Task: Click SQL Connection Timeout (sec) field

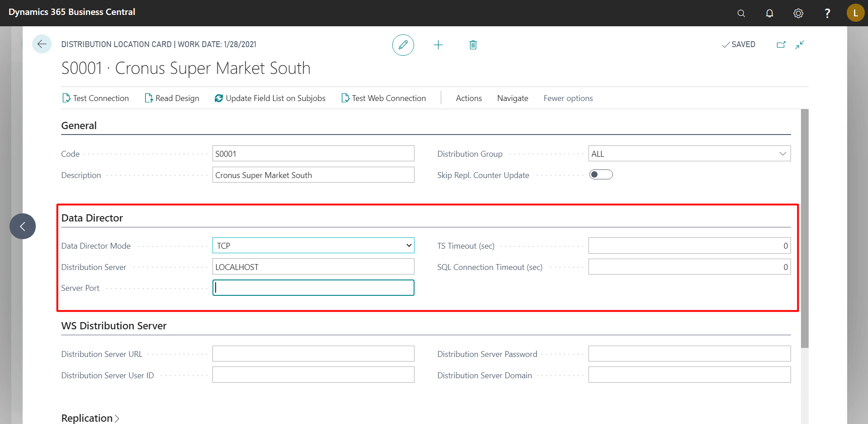Action: point(690,267)
